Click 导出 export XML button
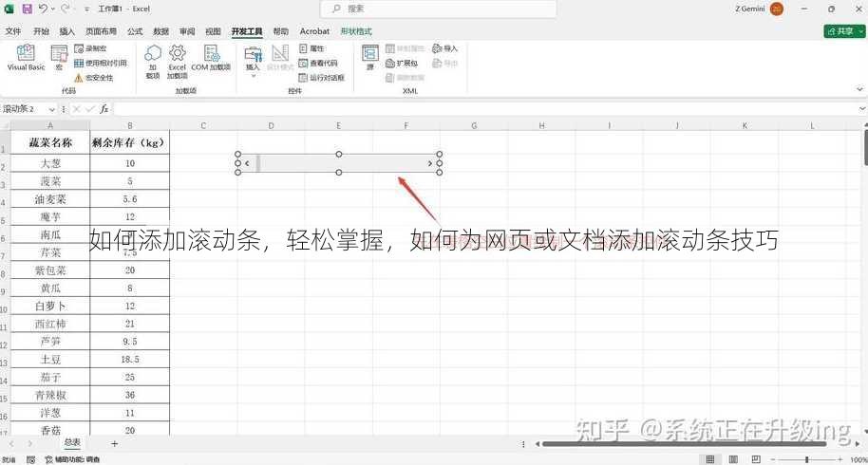868x465 pixels. (445, 63)
